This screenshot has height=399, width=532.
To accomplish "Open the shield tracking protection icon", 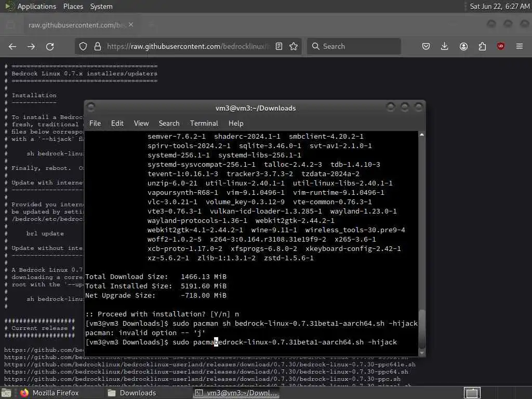I will point(83,46).
